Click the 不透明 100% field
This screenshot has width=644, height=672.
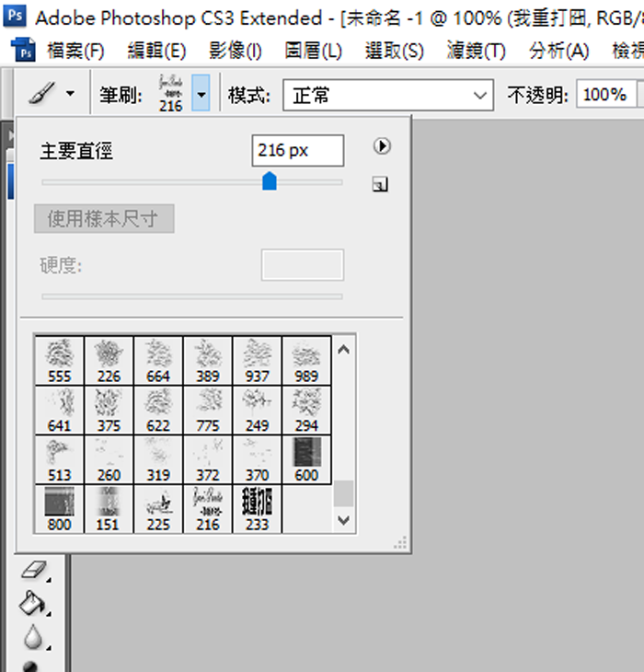tap(607, 94)
